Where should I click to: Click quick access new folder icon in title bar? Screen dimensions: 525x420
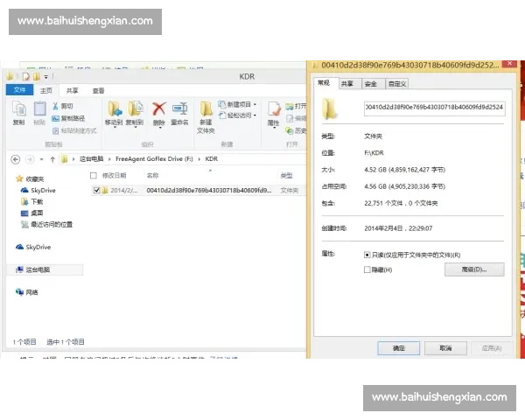[37, 77]
